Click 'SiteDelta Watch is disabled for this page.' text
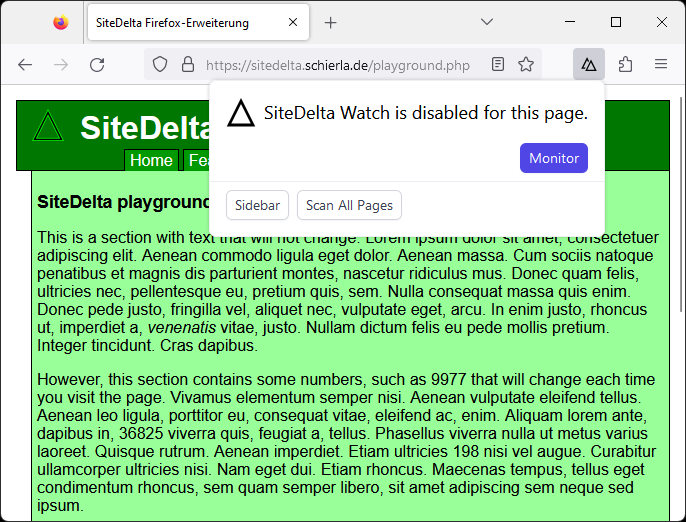 coord(426,113)
